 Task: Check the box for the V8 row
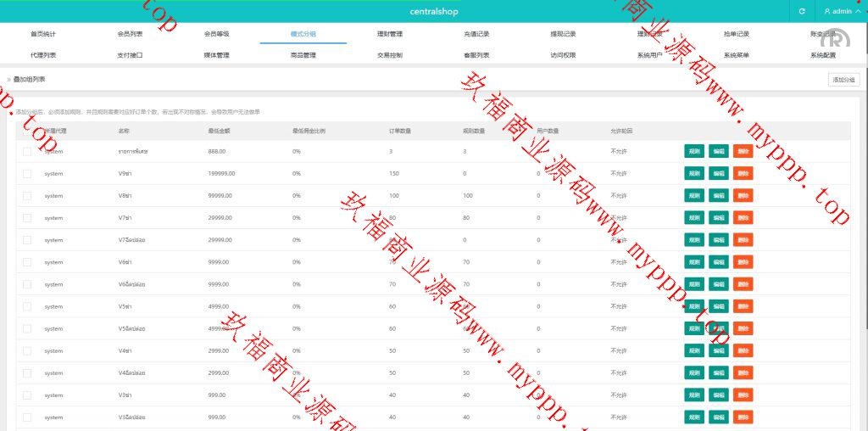[x=27, y=195]
